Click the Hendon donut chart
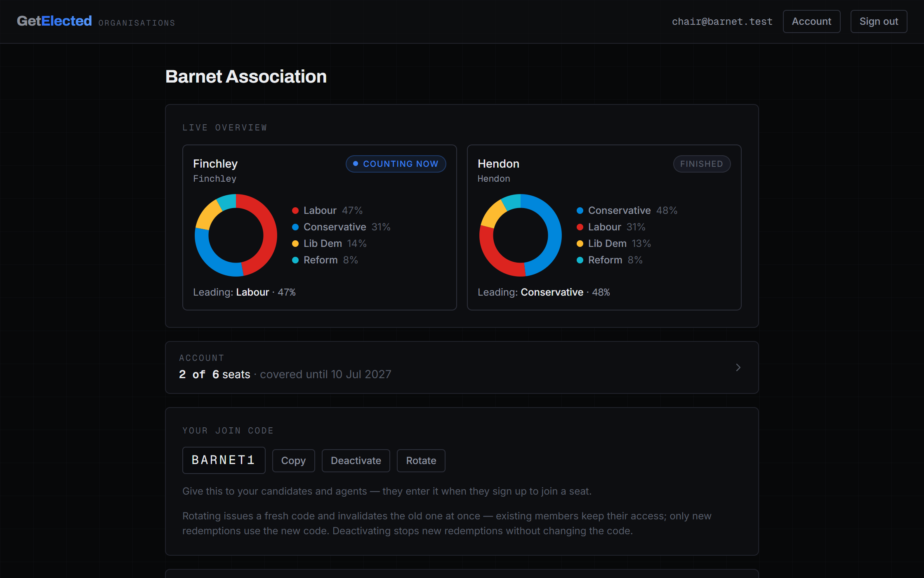Image resolution: width=924 pixels, height=578 pixels. (521, 235)
